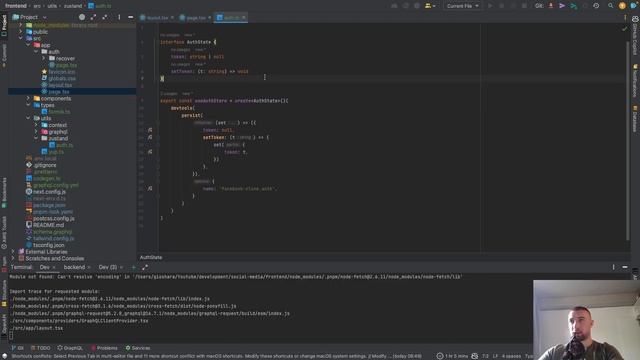Click expand all icon in Project panel header
This screenshot has width=640, height=360.
tap(93, 17)
